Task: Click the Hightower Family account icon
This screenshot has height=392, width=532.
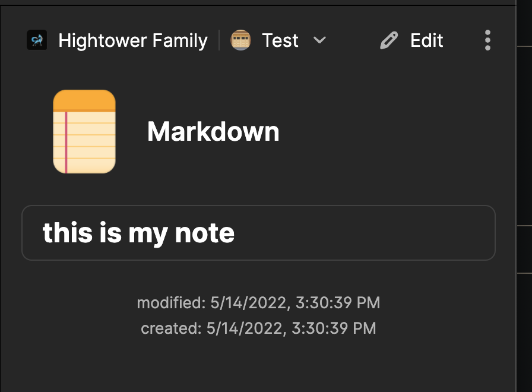Action: click(x=37, y=40)
